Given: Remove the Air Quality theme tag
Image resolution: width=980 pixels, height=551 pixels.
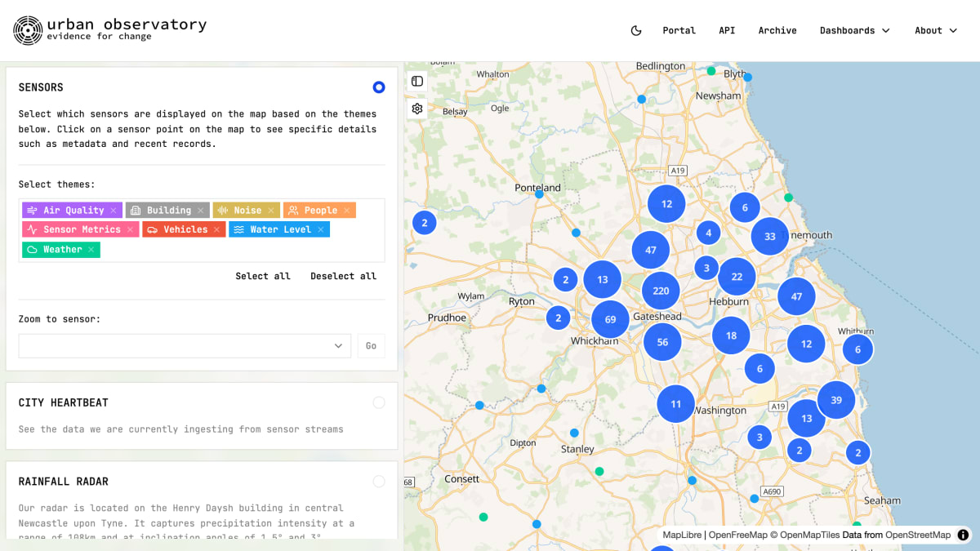Looking at the screenshot, I should pos(114,211).
